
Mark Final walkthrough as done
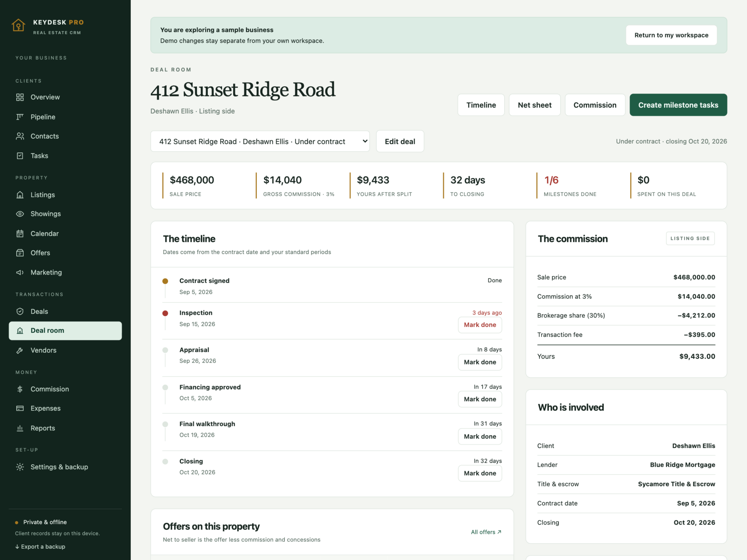pyautogui.click(x=480, y=436)
